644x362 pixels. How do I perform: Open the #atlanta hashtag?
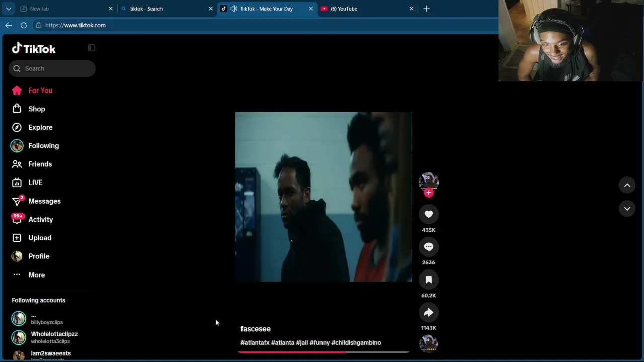click(283, 343)
